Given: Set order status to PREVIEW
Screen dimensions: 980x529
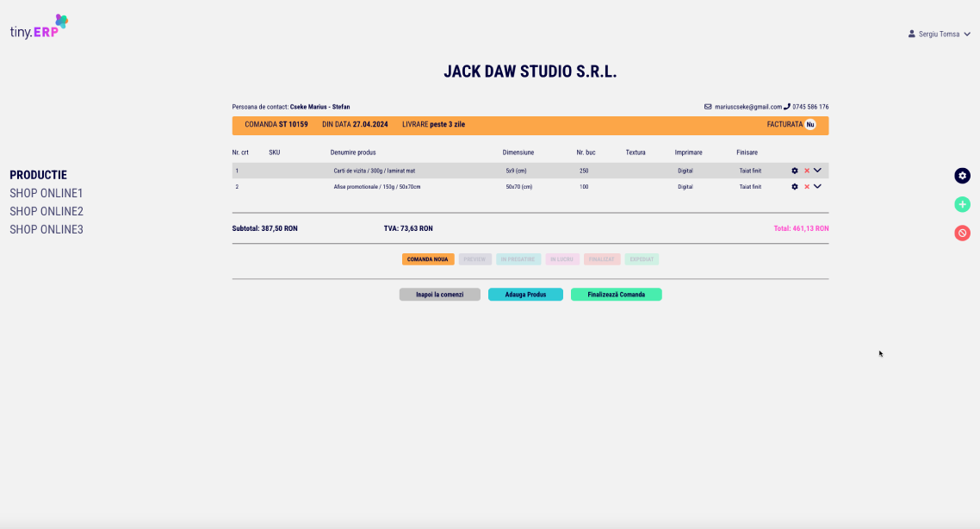Looking at the screenshot, I should point(475,259).
